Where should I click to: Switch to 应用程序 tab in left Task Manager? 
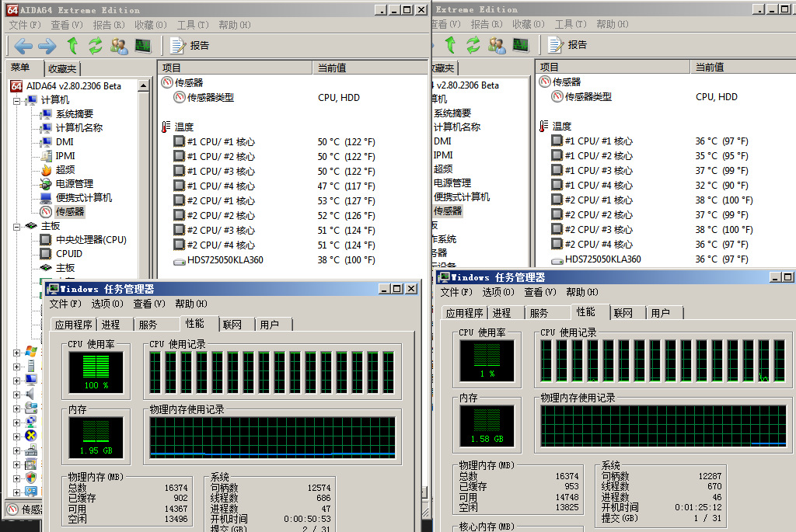[x=74, y=325]
